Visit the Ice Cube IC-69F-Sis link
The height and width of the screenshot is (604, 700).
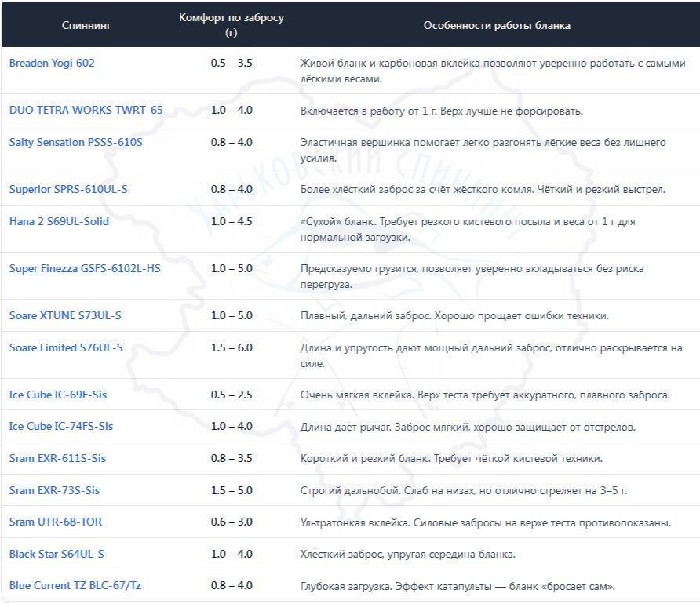click(57, 395)
